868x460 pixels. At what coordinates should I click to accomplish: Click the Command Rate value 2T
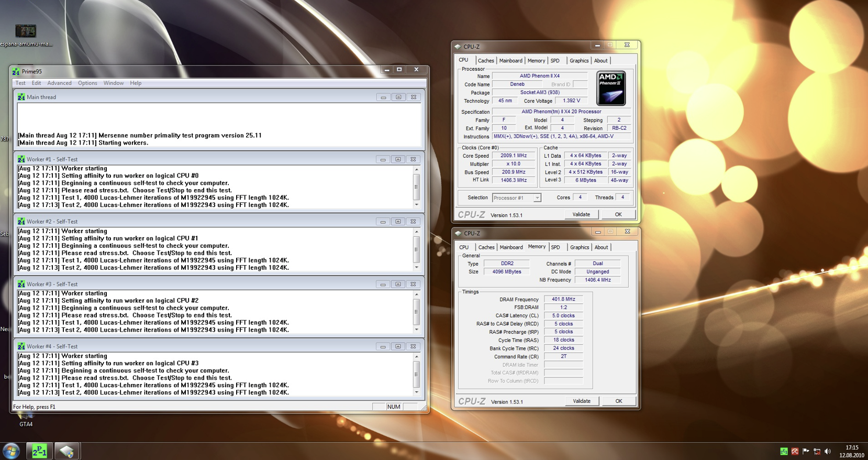click(563, 356)
